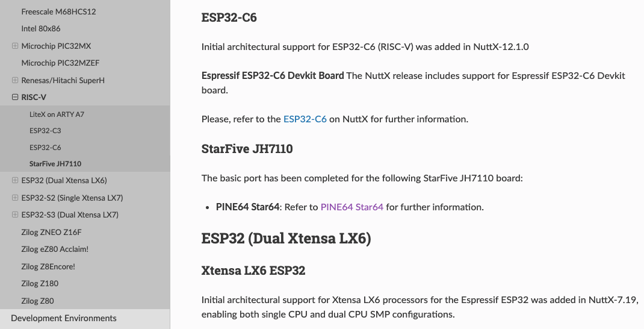The width and height of the screenshot is (644, 329).
Task: Open LiteX on ARTY A7 subsection
Action: tap(57, 114)
